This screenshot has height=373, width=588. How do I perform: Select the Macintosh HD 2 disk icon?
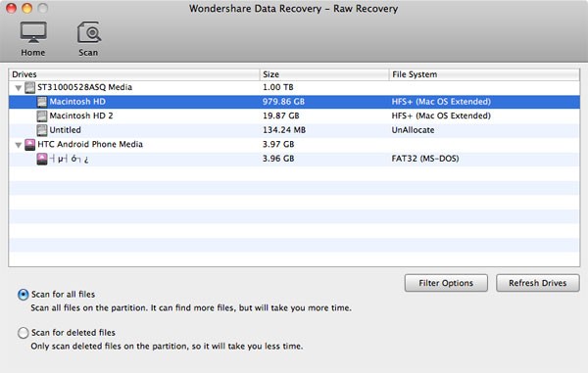pos(42,117)
